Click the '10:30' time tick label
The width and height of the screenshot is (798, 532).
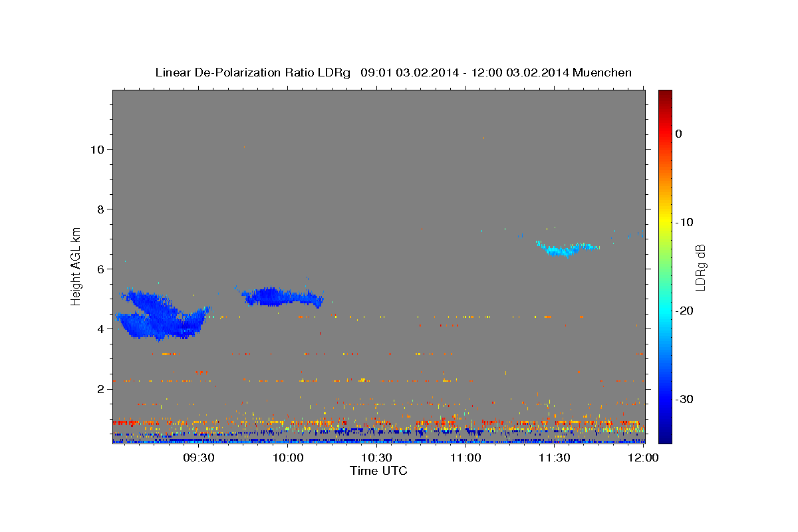pyautogui.click(x=376, y=458)
